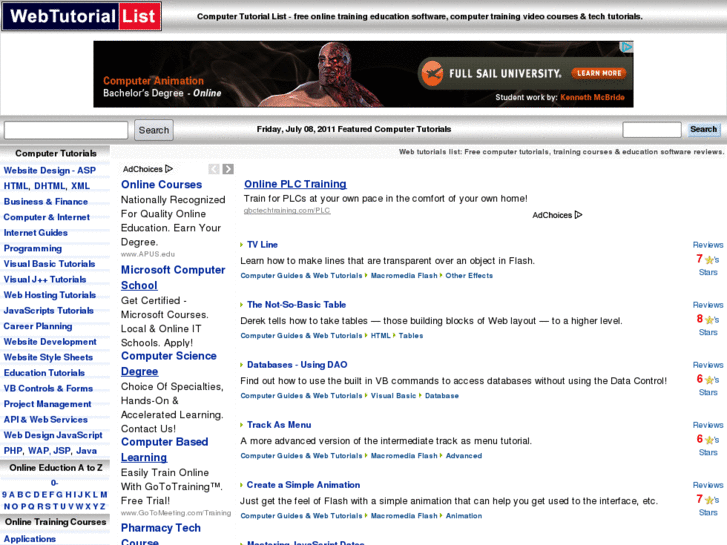
Task: Open the Computer Animation banner ad
Action: pos(363,74)
